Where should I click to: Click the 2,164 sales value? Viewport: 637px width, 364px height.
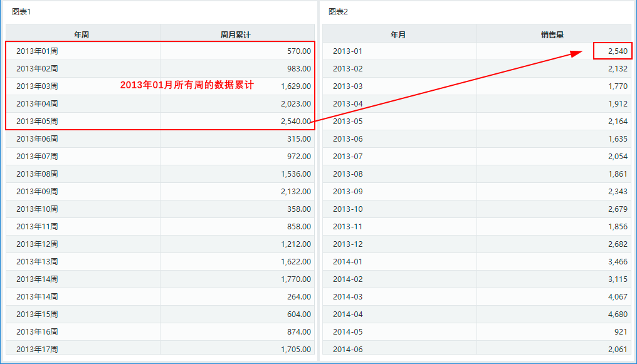coord(618,121)
